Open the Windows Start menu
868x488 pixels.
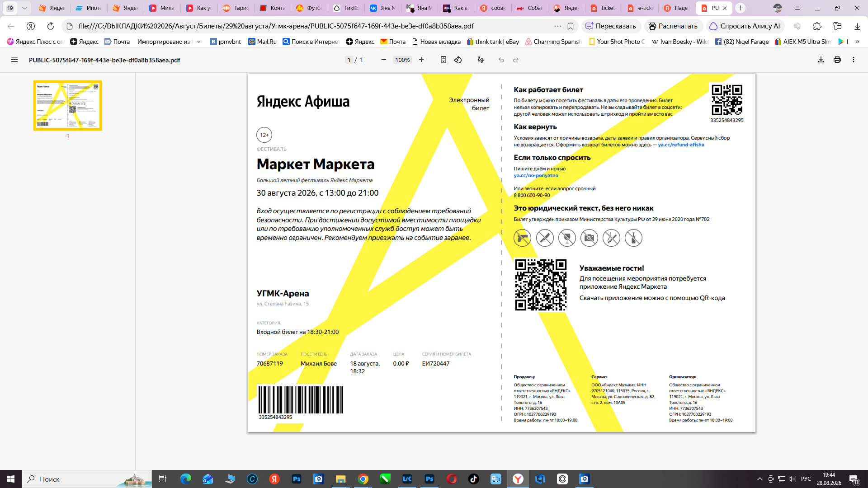(x=11, y=479)
